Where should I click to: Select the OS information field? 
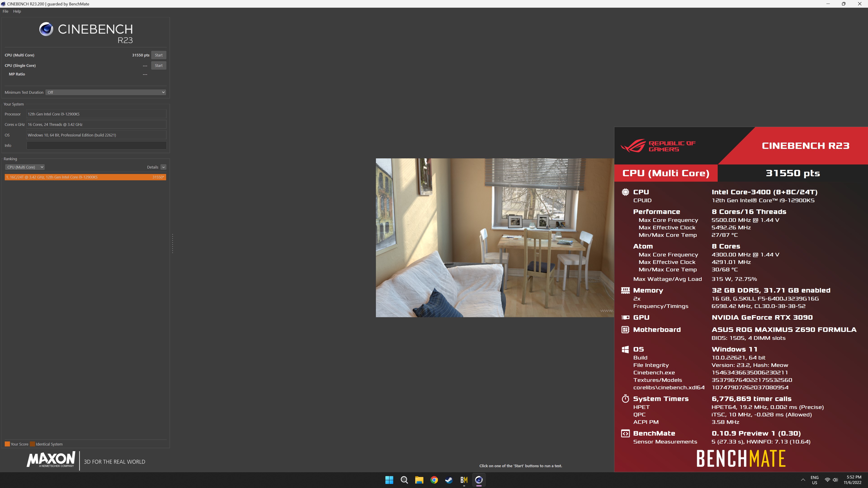96,135
